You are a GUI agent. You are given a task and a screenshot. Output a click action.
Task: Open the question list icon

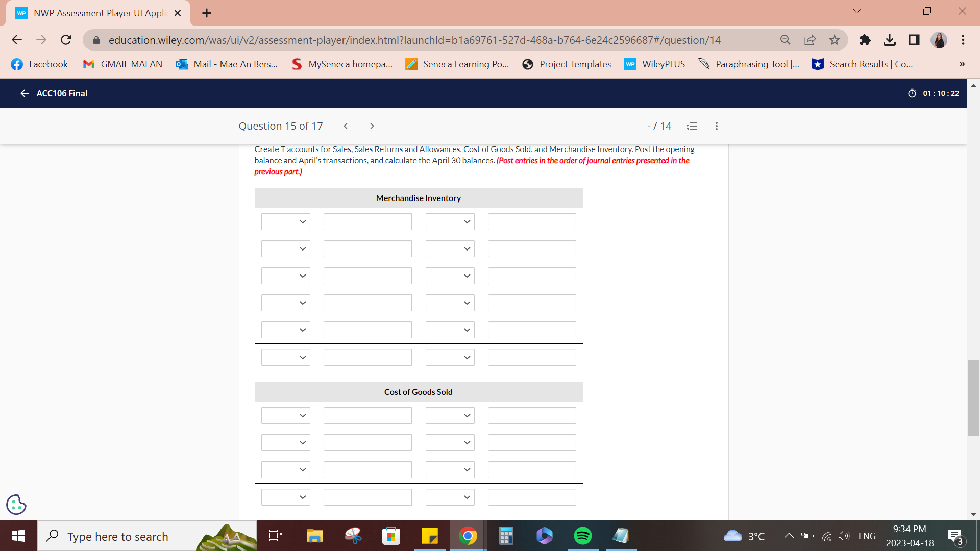[x=692, y=126]
